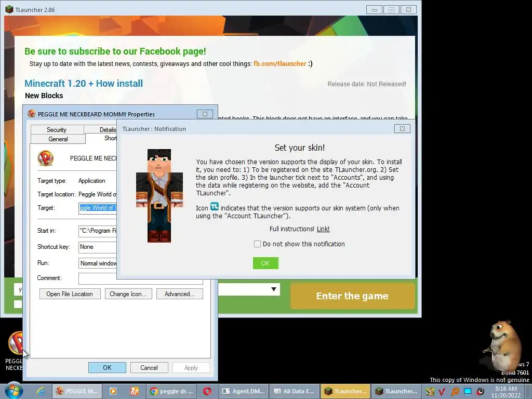This screenshot has height=399, width=532.
Task: Close the PEGGLE ME NECKBEARD MOMMY Properties window
Action: pos(205,114)
